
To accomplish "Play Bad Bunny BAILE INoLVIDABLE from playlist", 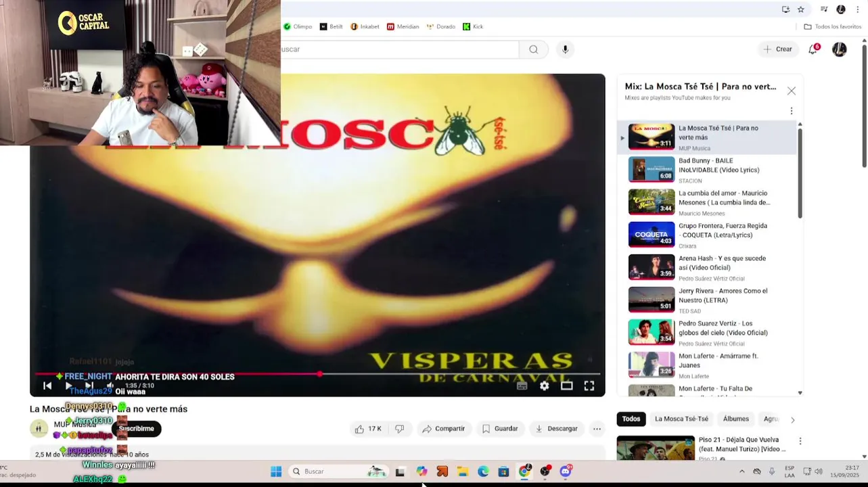I will click(x=707, y=170).
